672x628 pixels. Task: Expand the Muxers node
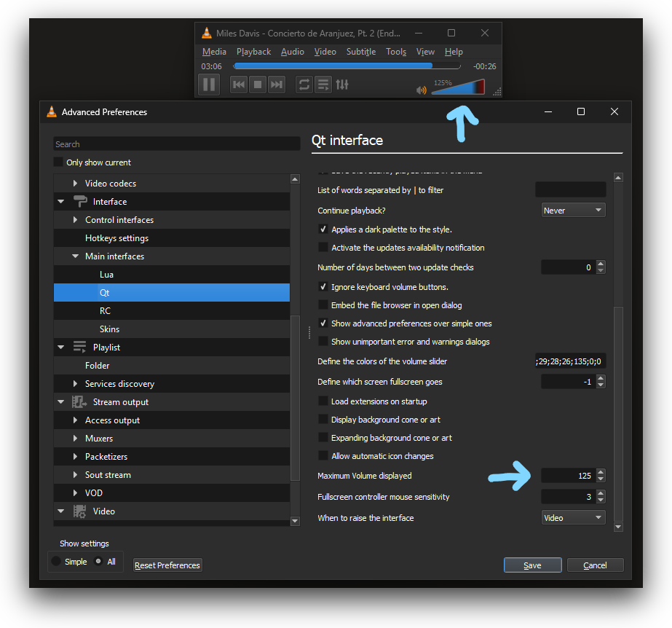pos(76,438)
